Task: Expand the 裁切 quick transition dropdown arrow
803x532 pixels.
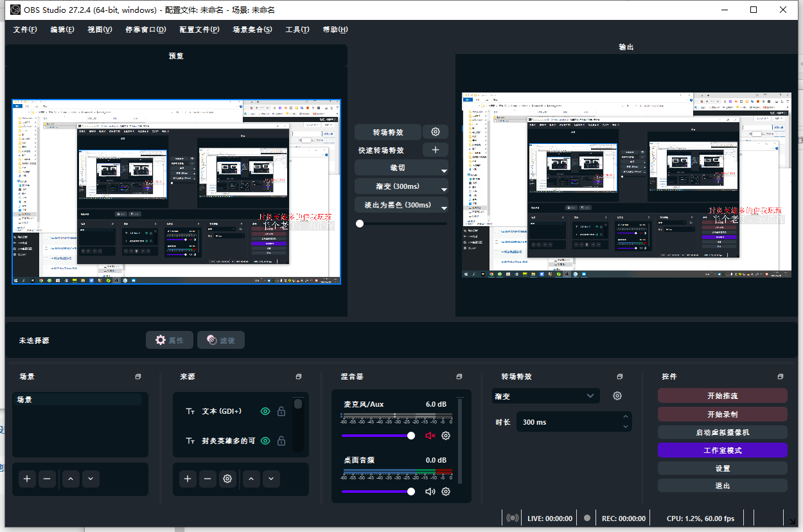Action: tap(443, 172)
